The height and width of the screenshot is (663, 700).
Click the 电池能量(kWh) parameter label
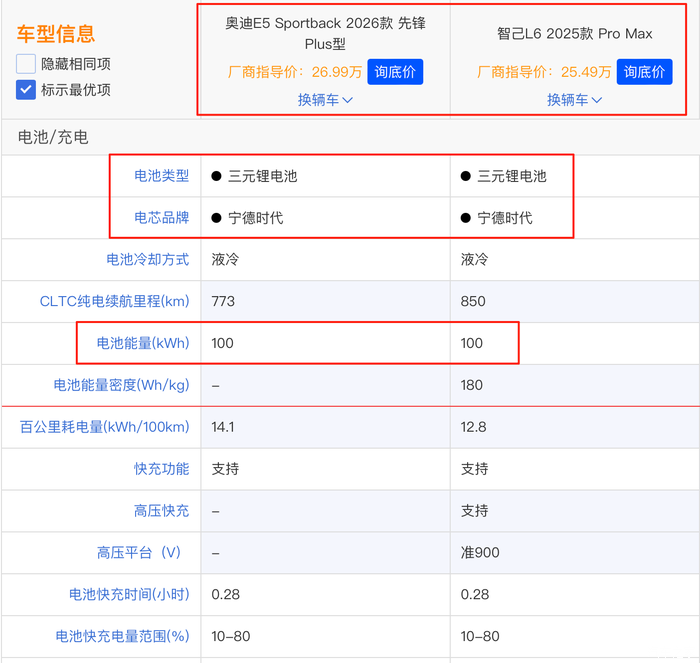(142, 343)
